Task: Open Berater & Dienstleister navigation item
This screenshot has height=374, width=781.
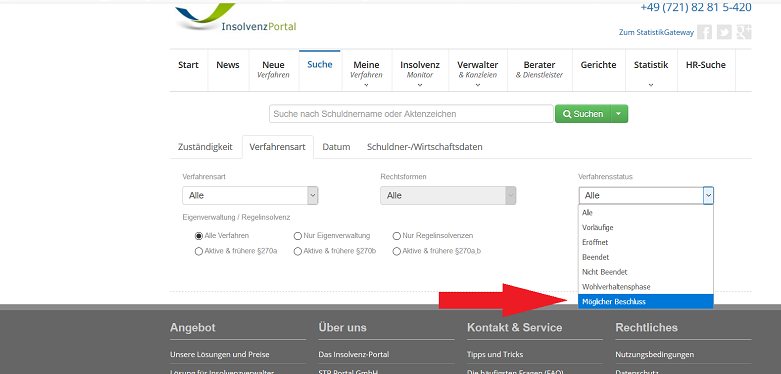Action: click(539, 70)
